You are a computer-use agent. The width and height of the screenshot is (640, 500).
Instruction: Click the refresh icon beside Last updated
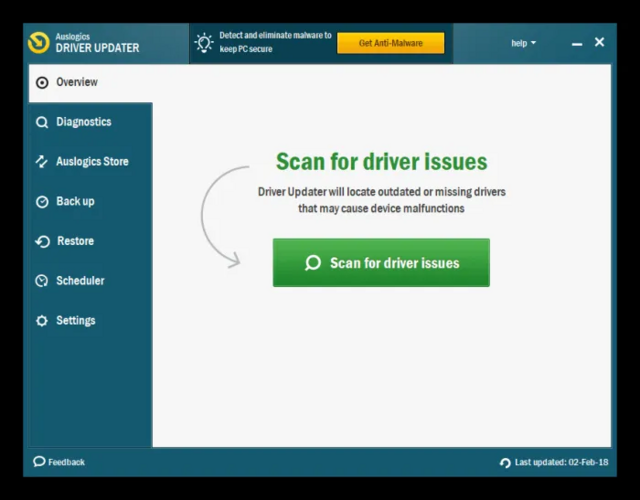505,463
